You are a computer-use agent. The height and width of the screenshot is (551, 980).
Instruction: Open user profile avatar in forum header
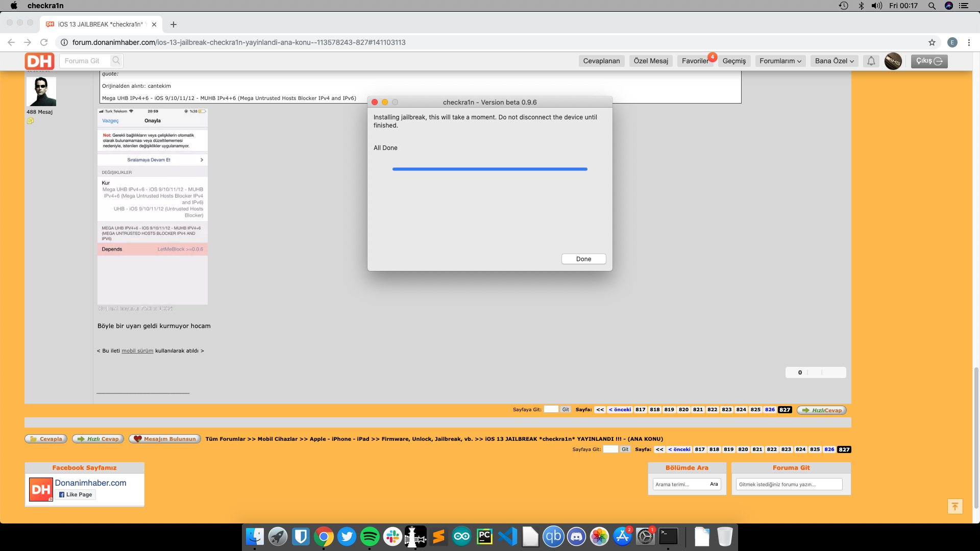tap(893, 61)
